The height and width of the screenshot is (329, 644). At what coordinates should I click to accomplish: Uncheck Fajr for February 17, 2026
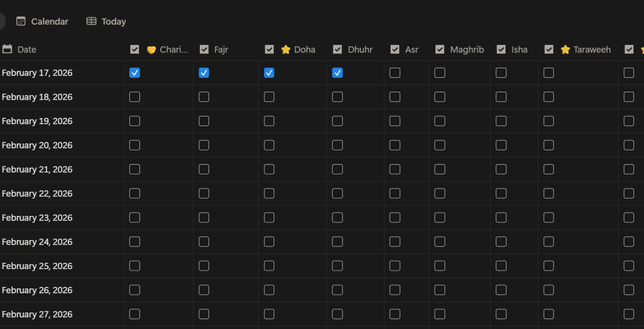pos(204,73)
